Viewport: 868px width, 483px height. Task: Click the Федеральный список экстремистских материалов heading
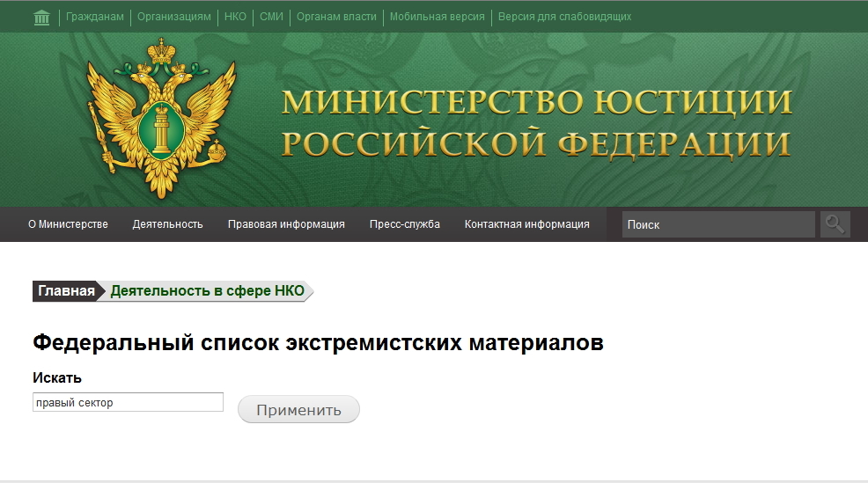(318, 342)
